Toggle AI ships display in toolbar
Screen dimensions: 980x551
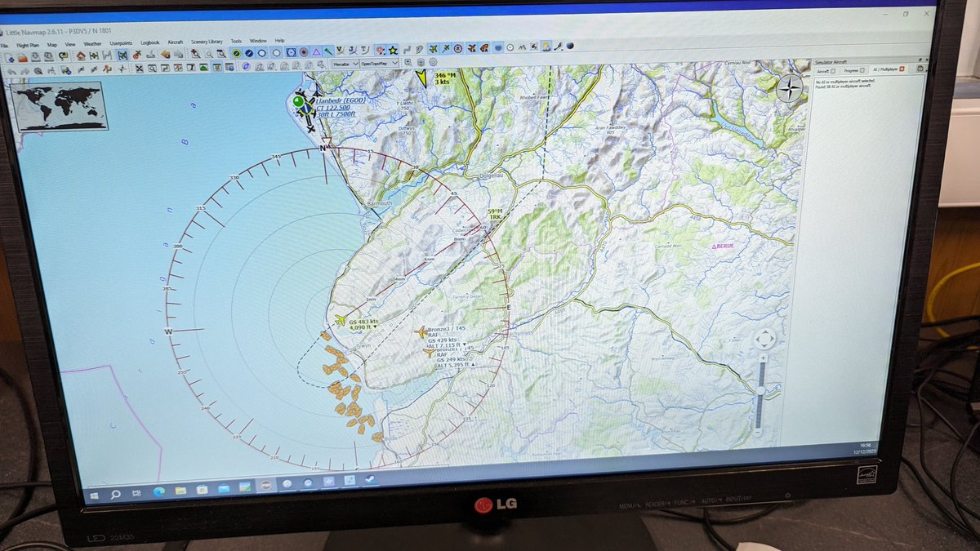coord(484,48)
